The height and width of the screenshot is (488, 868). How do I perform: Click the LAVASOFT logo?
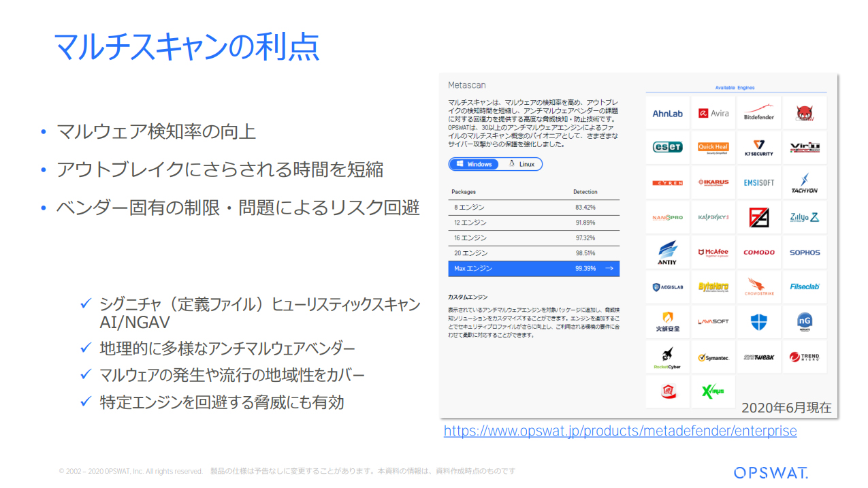713,321
